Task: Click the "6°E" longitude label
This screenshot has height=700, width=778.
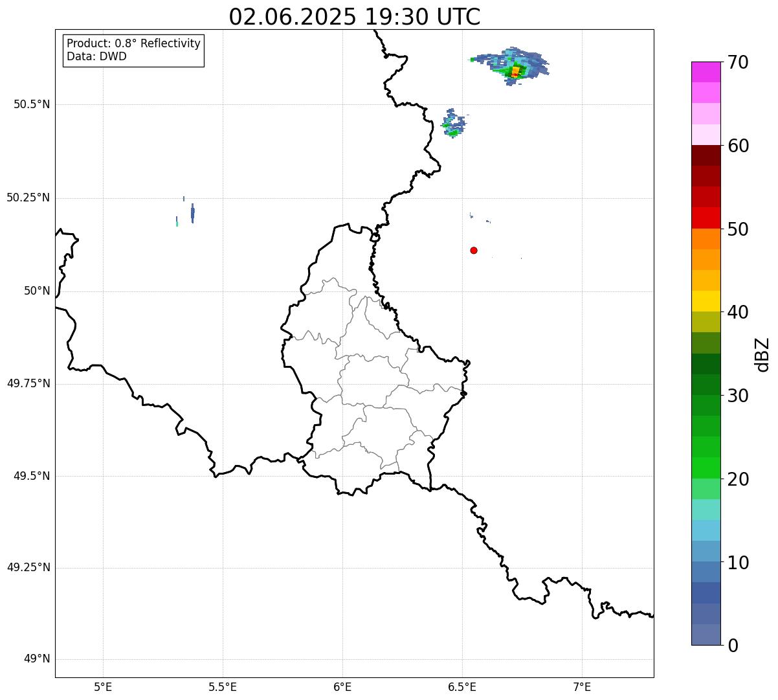Action: coord(342,686)
